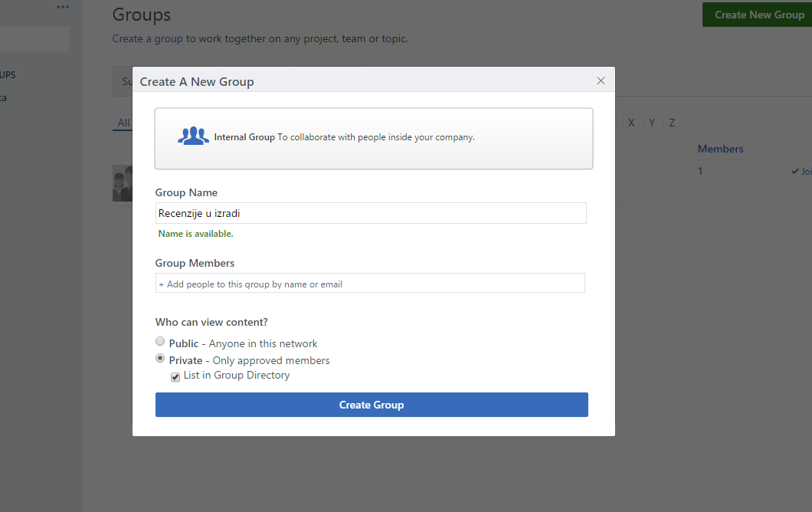Filter groups by letter Y
Viewport: 812px width, 512px height.
[652, 123]
